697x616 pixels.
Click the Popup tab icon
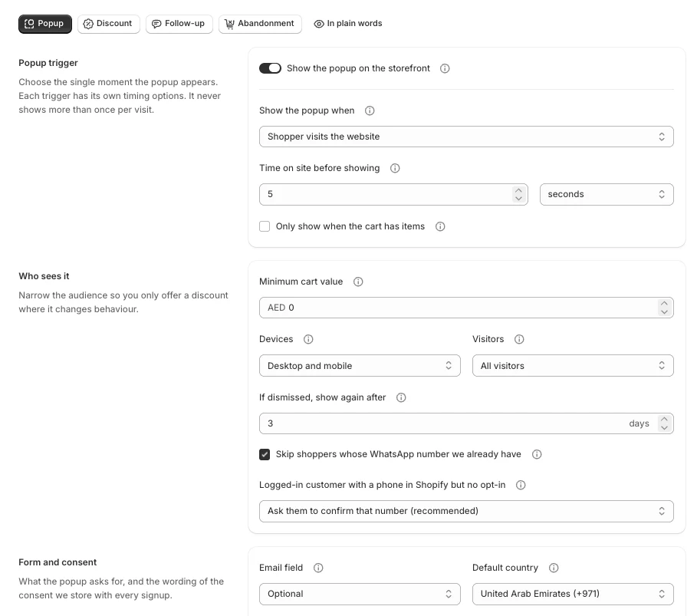click(x=29, y=24)
